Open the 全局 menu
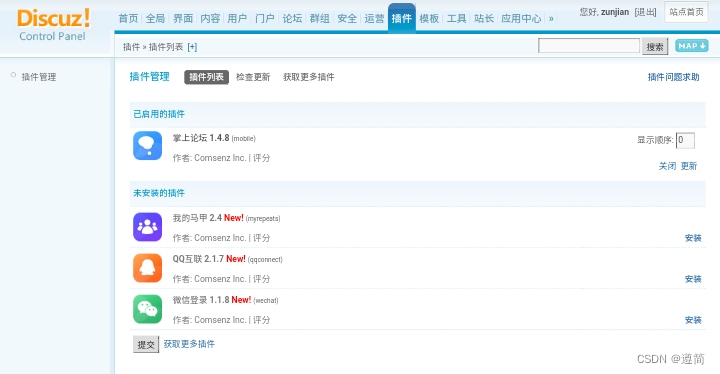720x374 pixels. (x=155, y=18)
